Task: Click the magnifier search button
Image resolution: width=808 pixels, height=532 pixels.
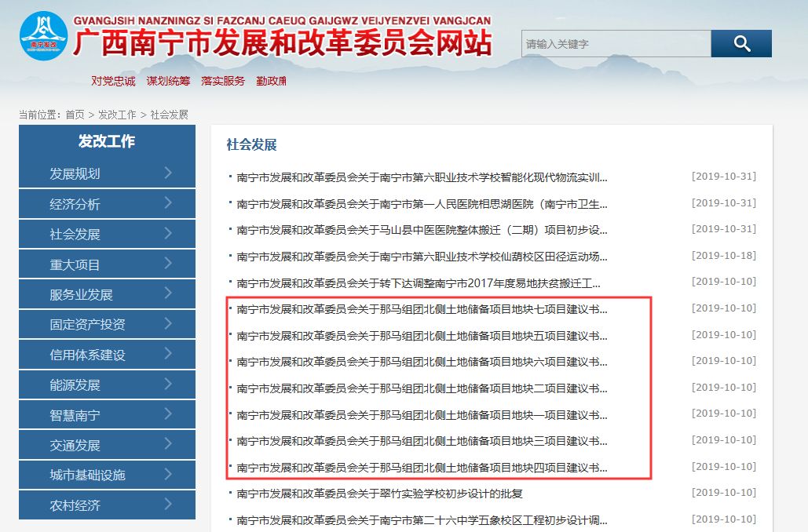Action: point(740,44)
